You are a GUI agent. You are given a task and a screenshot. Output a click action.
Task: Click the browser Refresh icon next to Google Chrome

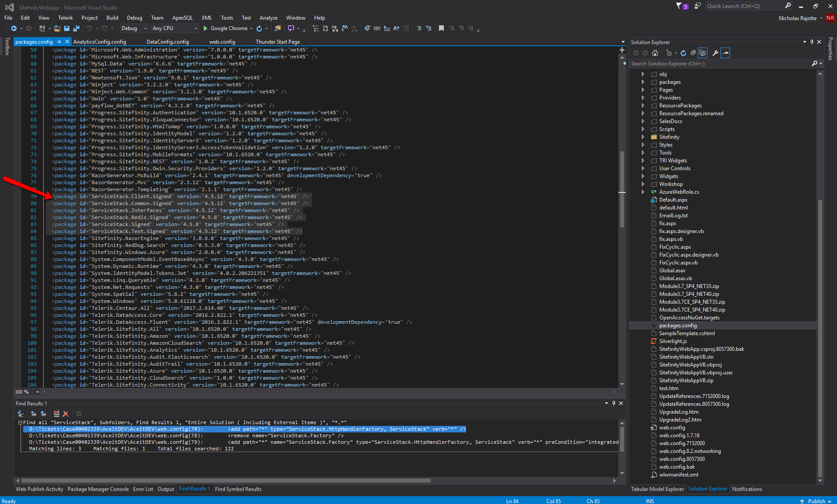coord(259,28)
